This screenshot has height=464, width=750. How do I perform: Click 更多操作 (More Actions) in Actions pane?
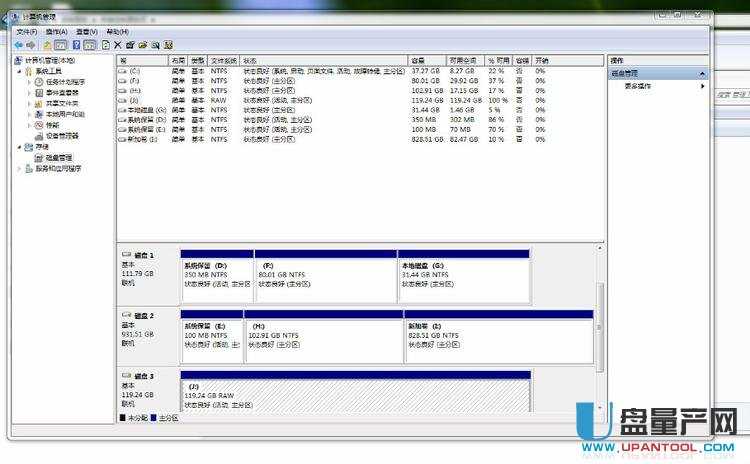638,86
